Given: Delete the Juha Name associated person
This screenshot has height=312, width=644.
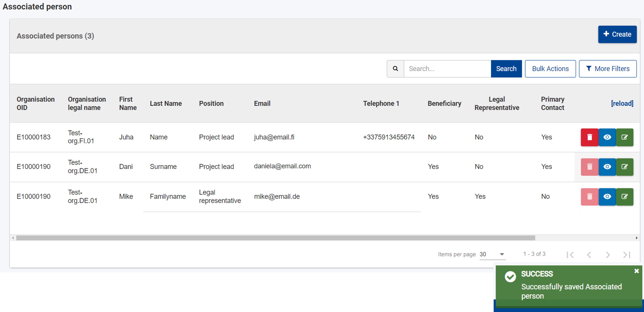Looking at the screenshot, I should point(589,137).
